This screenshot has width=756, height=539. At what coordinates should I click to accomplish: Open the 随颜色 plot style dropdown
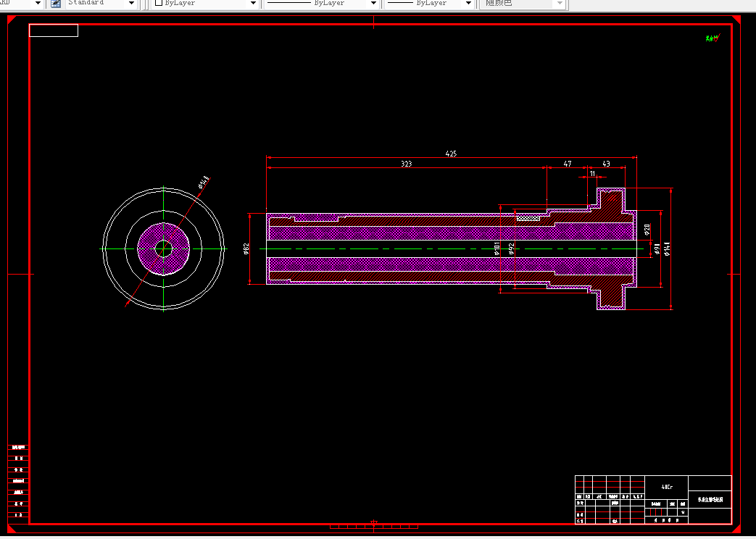point(560,4)
